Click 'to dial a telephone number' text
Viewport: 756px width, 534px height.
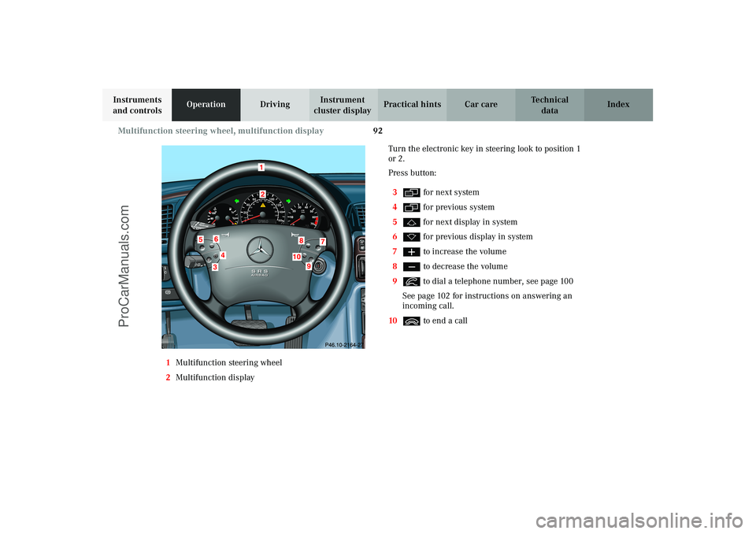pyautogui.click(x=472, y=282)
